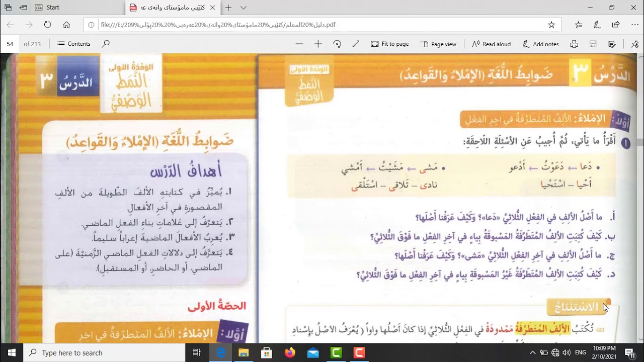Rotate the PDF page

pyautogui.click(x=337, y=44)
